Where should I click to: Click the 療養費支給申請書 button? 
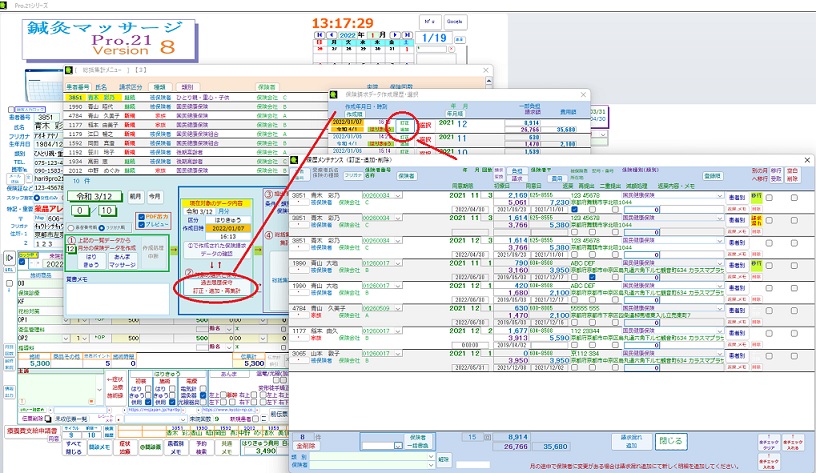[32, 431]
